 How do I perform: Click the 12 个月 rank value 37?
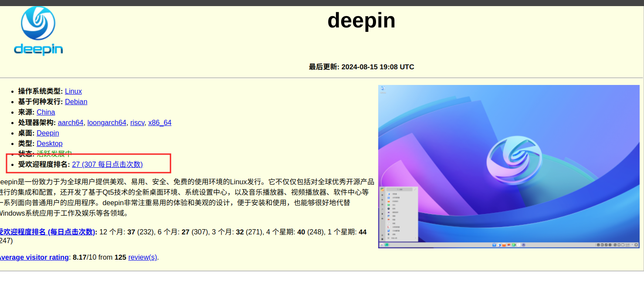[131, 232]
